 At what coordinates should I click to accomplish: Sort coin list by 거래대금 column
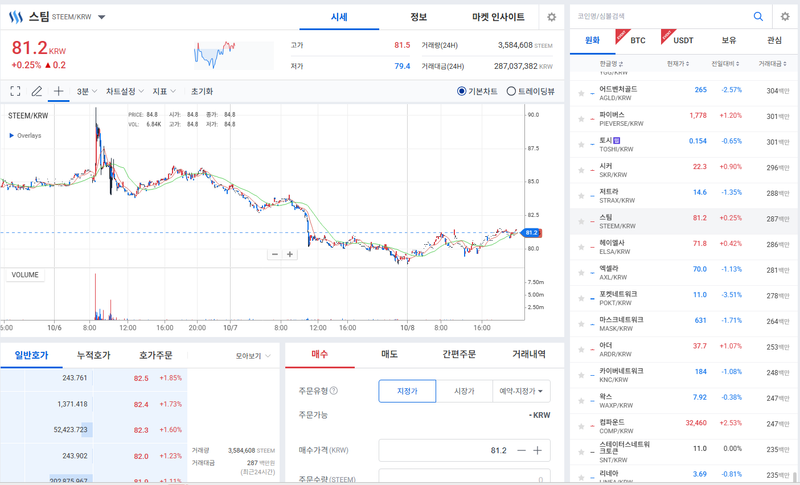772,64
